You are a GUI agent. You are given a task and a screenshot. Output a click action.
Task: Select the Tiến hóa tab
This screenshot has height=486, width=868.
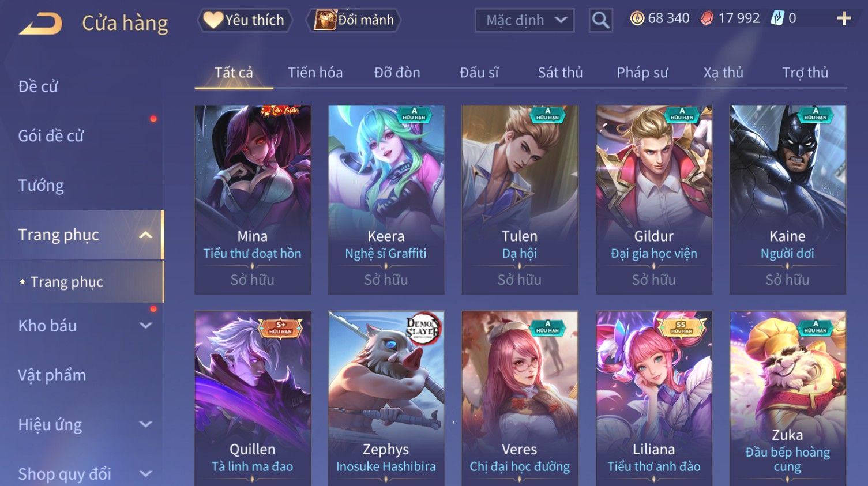(x=315, y=73)
